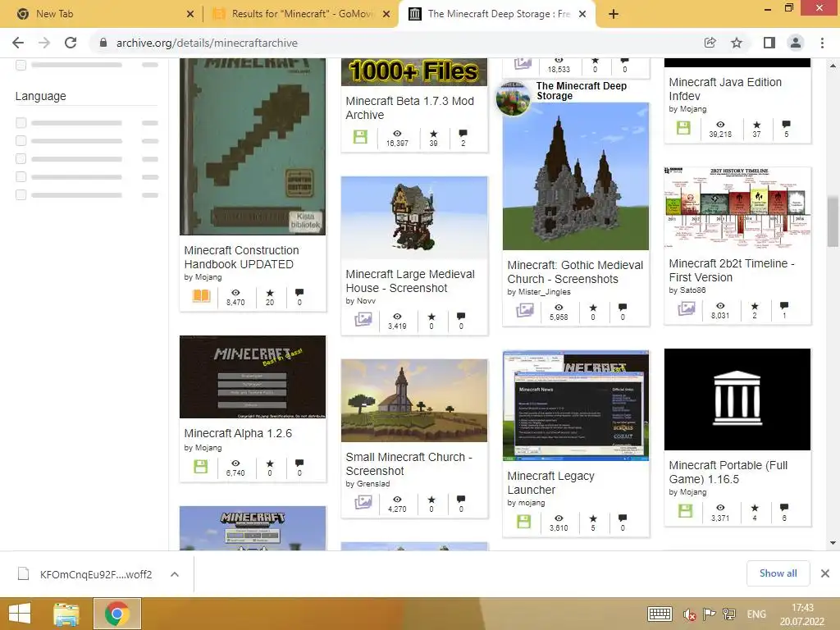This screenshot has height=630, width=840.
Task: Open a new browser tab with plus
Action: (x=614, y=14)
